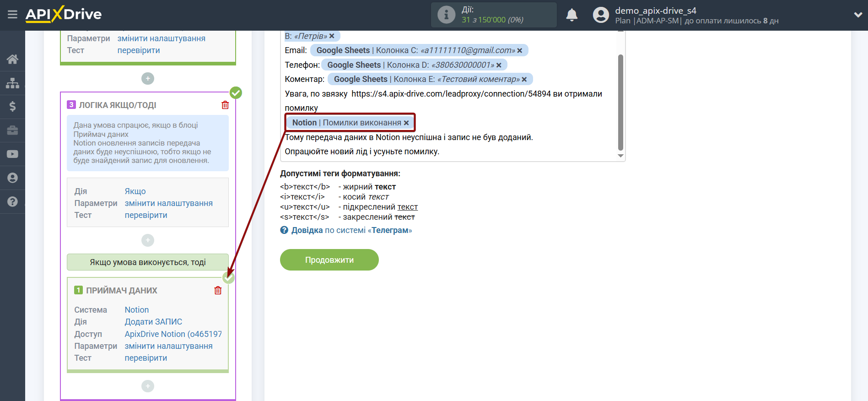The height and width of the screenshot is (401, 868).
Task: Open the profile sidebar icon
Action: 12,178
